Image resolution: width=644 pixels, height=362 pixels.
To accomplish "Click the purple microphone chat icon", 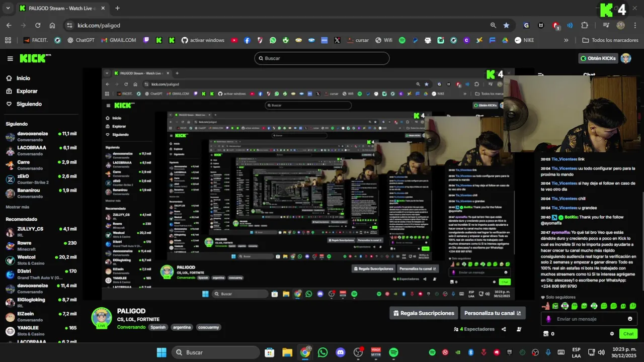I will pos(548,319).
